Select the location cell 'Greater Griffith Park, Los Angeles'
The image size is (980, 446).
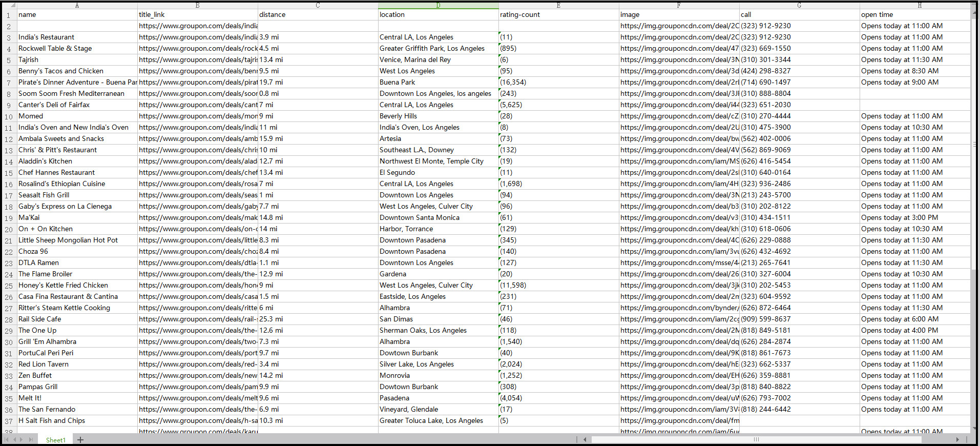(x=438, y=49)
